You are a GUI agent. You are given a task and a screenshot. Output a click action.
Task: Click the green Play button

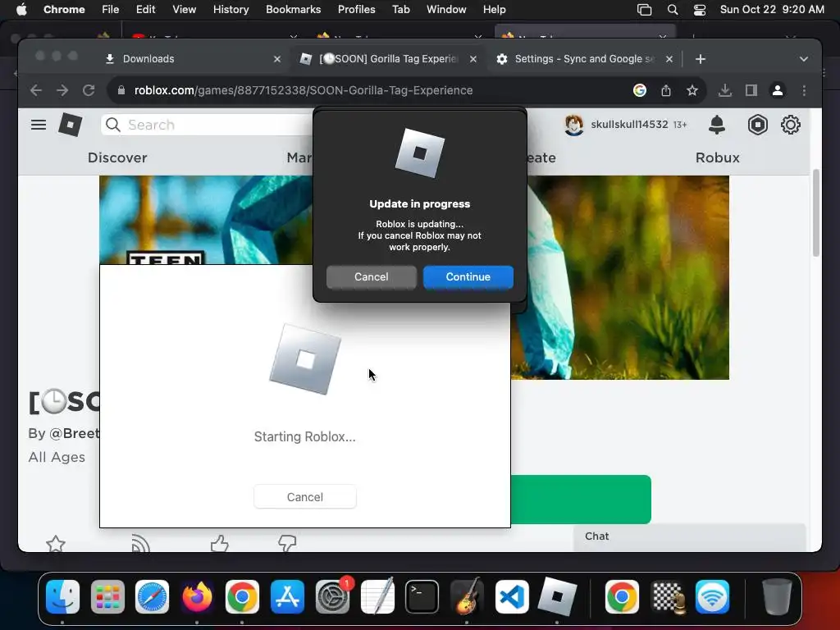point(581,500)
